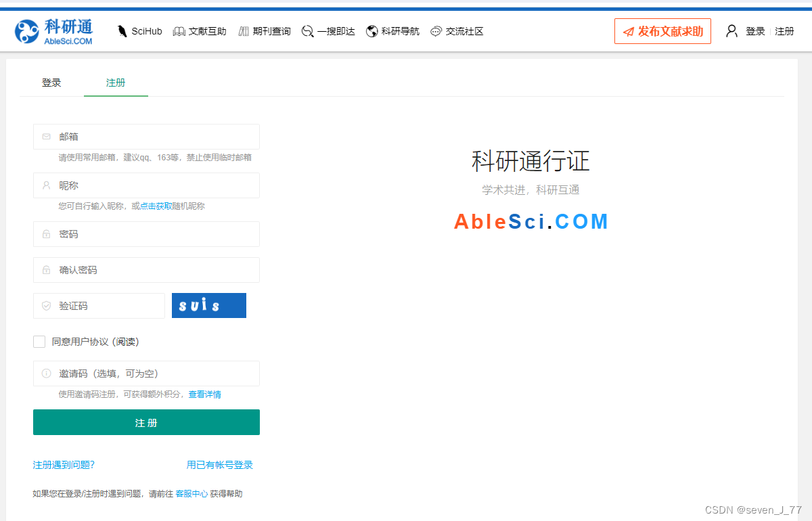The height and width of the screenshot is (521, 812).
Task: Click the AbleSci.COM logo
Action: pyautogui.click(x=53, y=31)
